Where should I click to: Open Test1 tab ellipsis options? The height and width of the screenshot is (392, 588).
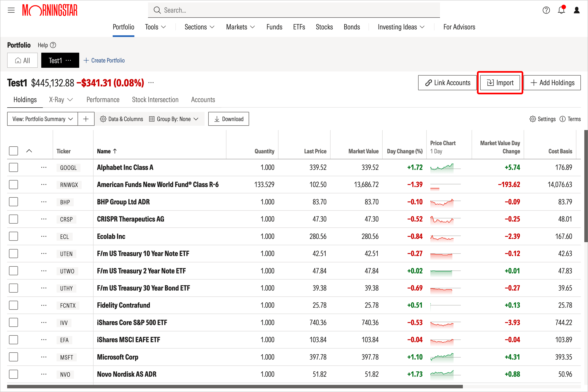pos(68,60)
